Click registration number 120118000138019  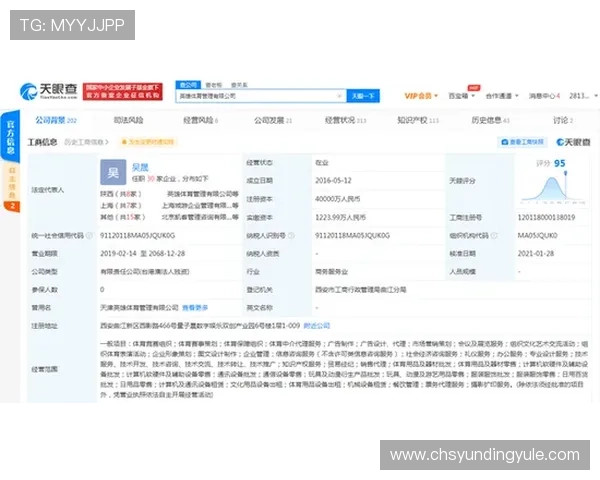click(546, 217)
